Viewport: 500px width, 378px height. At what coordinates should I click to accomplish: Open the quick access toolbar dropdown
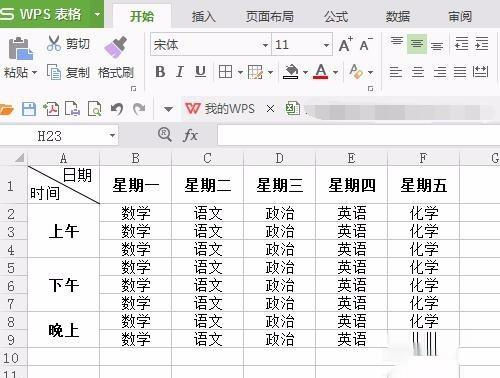tap(168, 109)
